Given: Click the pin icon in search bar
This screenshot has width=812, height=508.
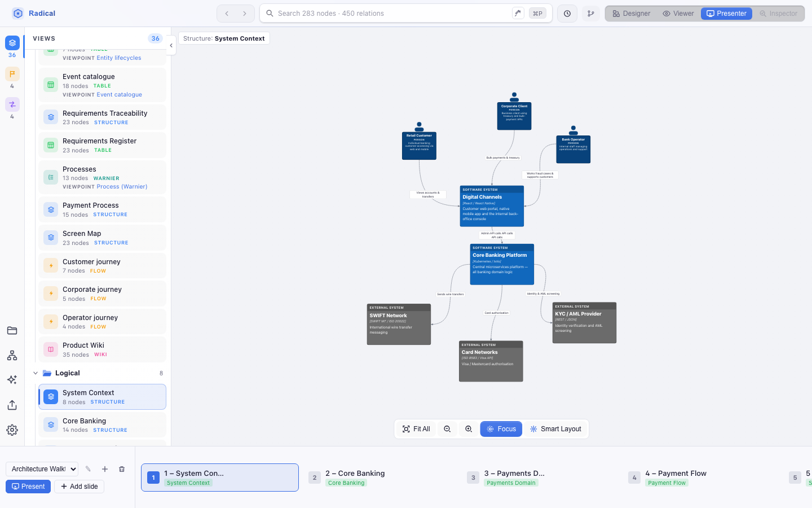Looking at the screenshot, I should (x=518, y=14).
